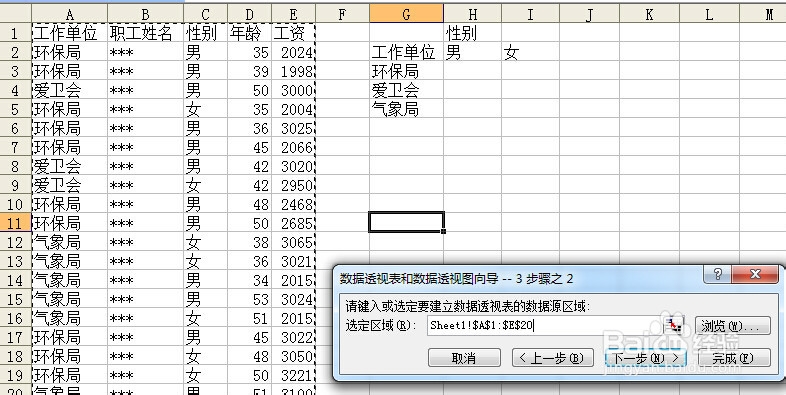Click the range selector collapse icon

673,325
